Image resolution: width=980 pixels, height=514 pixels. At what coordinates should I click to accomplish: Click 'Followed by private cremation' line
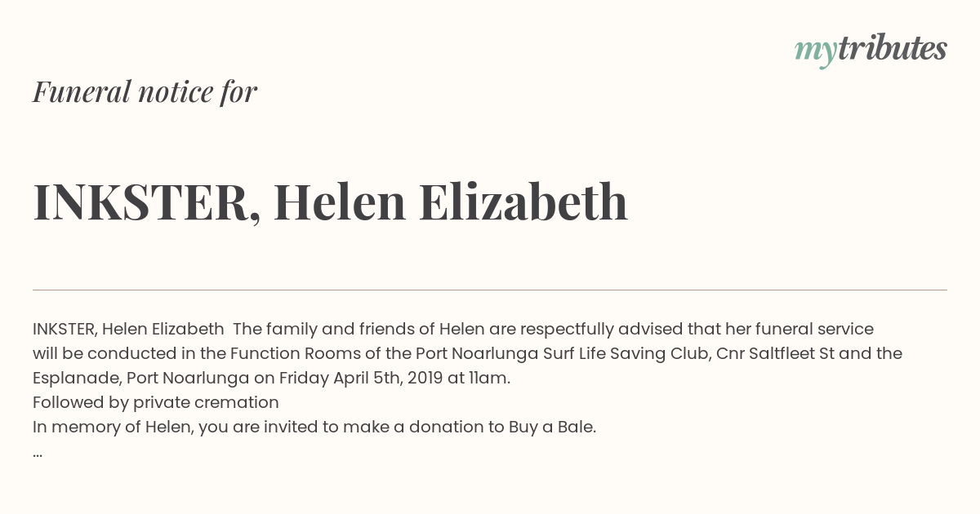(156, 402)
